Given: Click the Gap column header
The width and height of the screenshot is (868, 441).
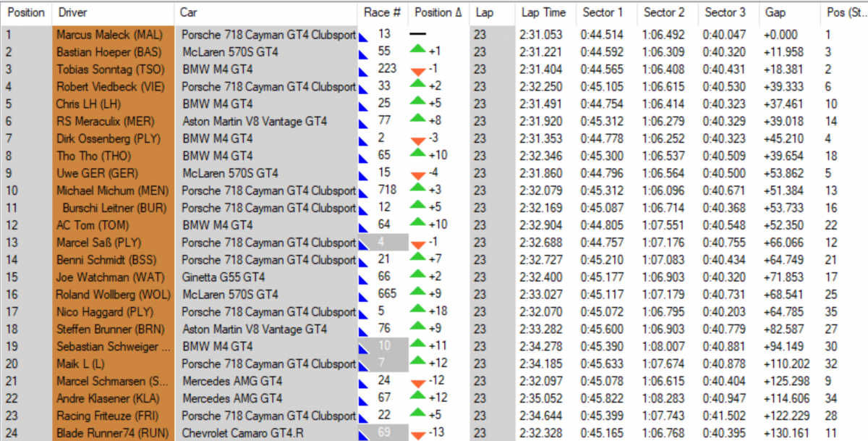Looking at the screenshot, I should pyautogui.click(x=774, y=12).
